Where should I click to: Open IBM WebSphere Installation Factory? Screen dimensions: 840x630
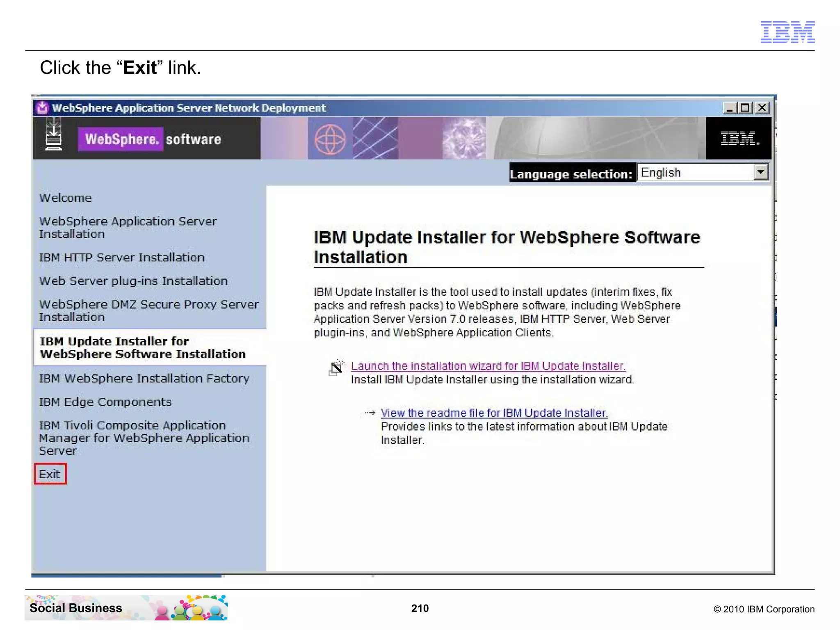pos(144,378)
